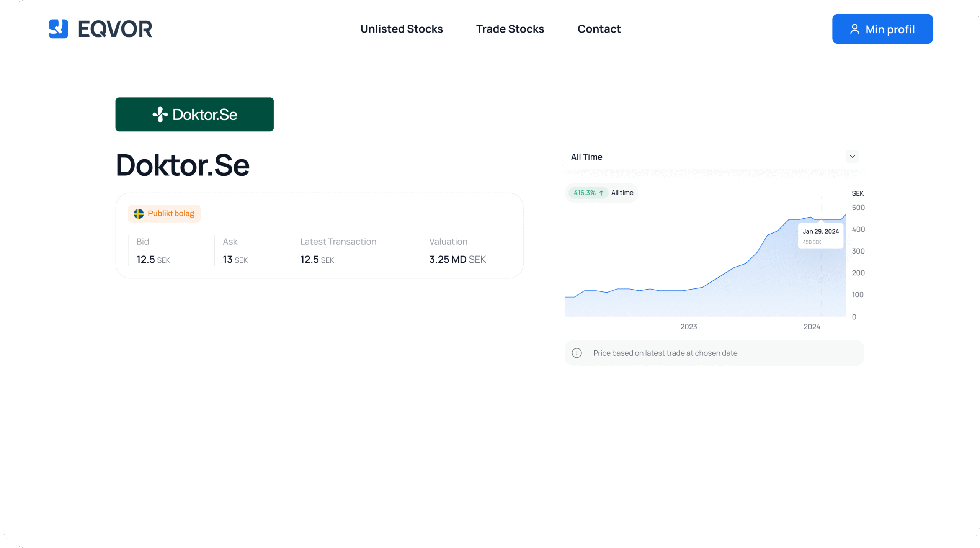Viewport: 980px width, 548px height.
Task: Click the EQVOR wordmark text
Action: pos(115,29)
